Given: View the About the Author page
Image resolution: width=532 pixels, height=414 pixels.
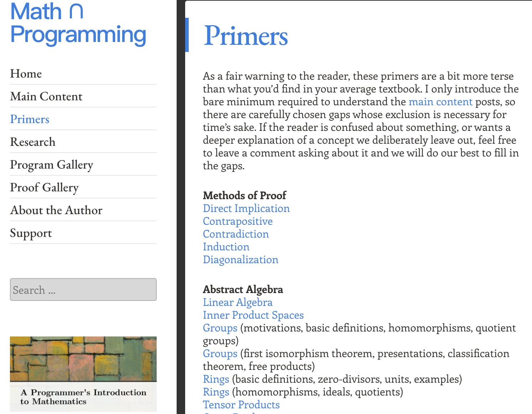Looking at the screenshot, I should (x=56, y=210).
